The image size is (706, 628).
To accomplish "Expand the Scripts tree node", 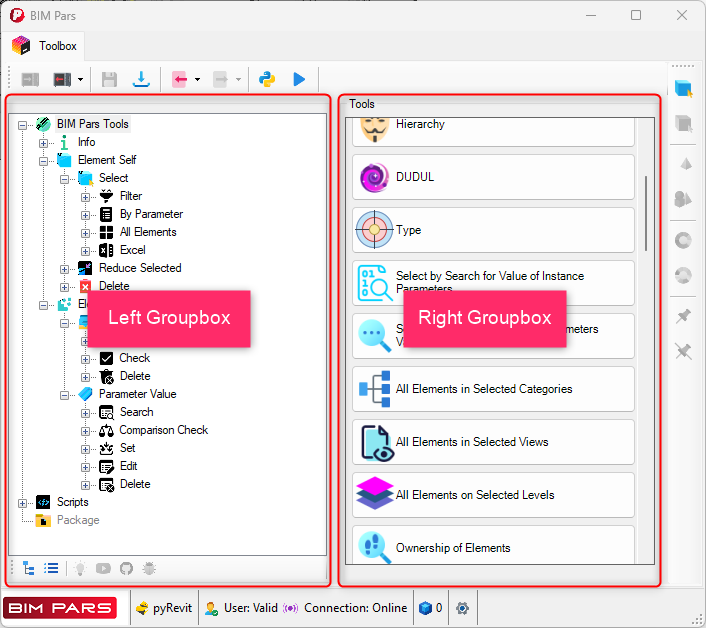I will pyautogui.click(x=23, y=502).
